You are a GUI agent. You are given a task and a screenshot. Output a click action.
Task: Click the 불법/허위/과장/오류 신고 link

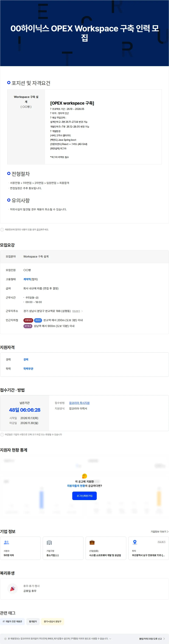151,639
